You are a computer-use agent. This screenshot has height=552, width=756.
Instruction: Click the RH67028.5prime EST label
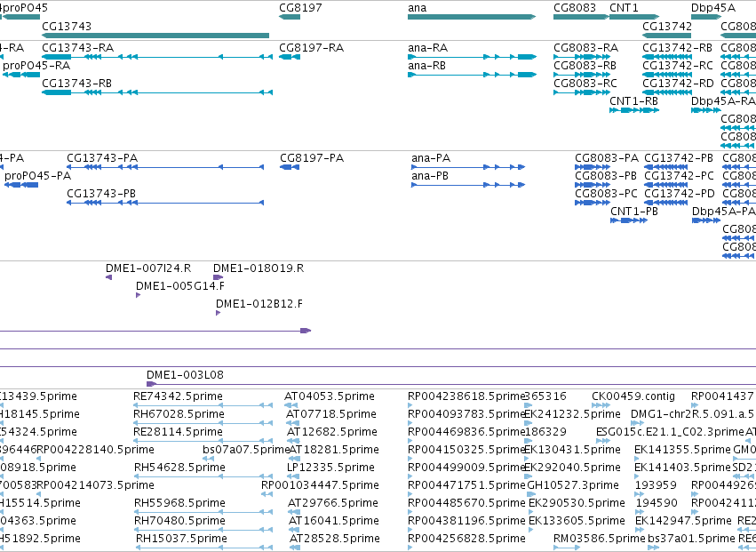coord(179,414)
